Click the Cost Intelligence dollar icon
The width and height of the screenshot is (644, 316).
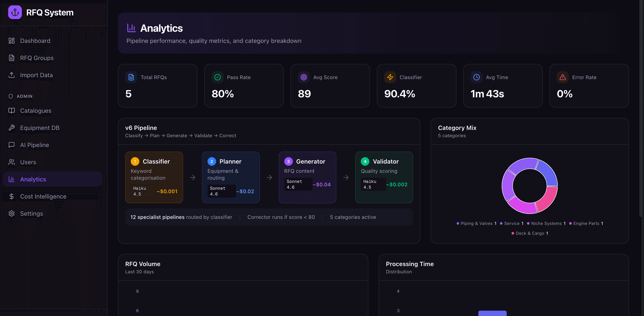tap(12, 197)
